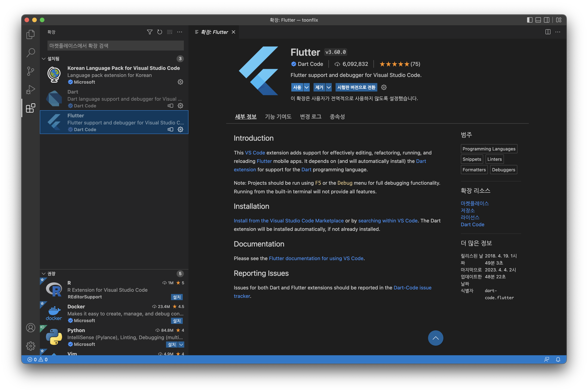The width and height of the screenshot is (588, 392).
Task: Click sync-ignored icon on Dart row
Action: tap(170, 106)
